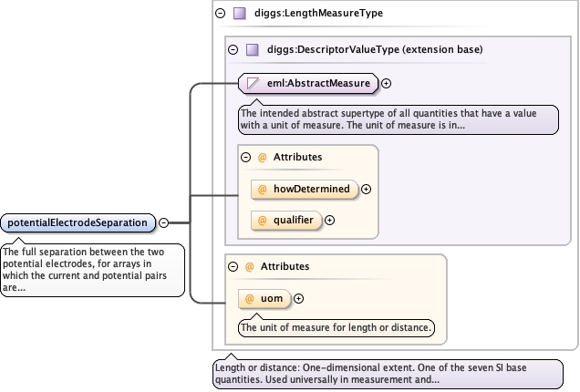580x392 pixels.
Task: Click the @ icon on the howDetermined attribute
Action: pyautogui.click(x=263, y=190)
